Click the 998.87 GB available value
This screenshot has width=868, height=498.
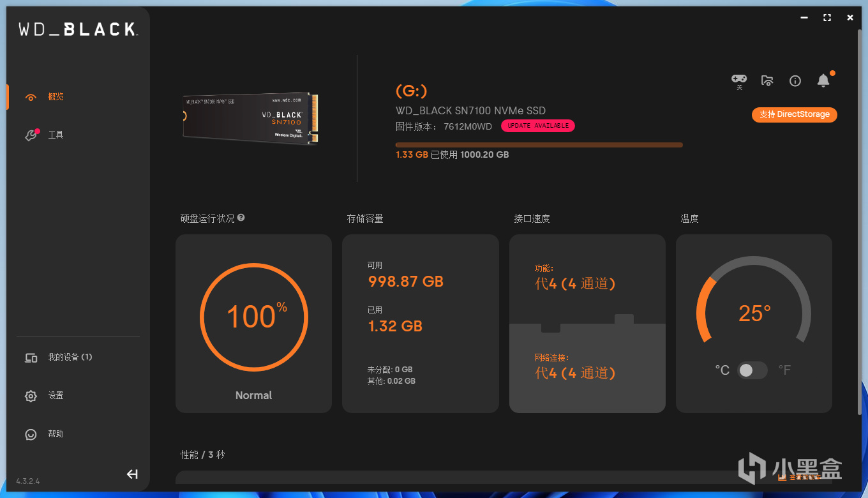click(406, 282)
